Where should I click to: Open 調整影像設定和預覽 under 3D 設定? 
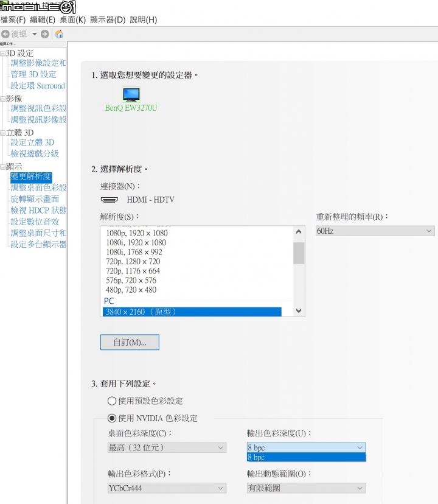click(38, 63)
